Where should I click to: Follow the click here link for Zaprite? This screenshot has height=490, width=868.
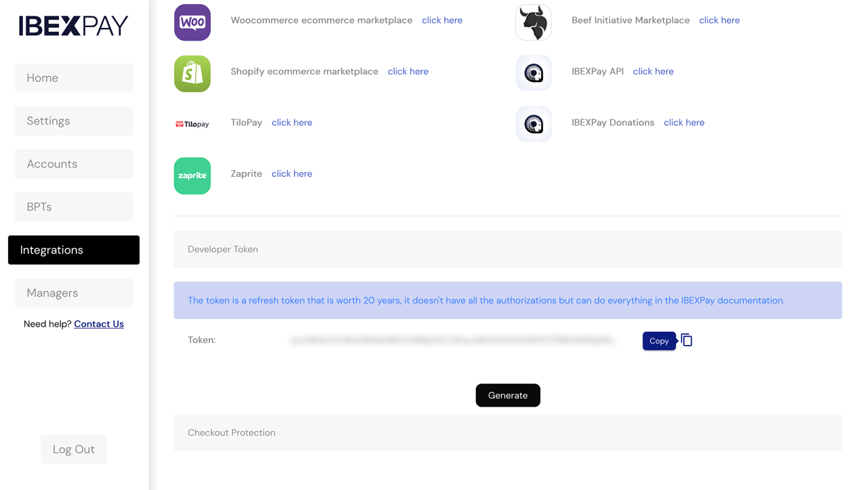point(292,173)
